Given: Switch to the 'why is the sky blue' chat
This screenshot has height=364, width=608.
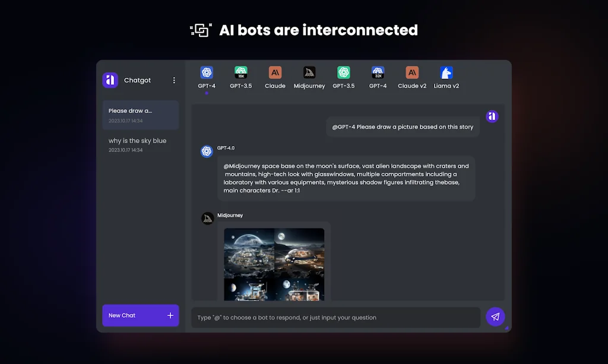Looking at the screenshot, I should (x=140, y=145).
